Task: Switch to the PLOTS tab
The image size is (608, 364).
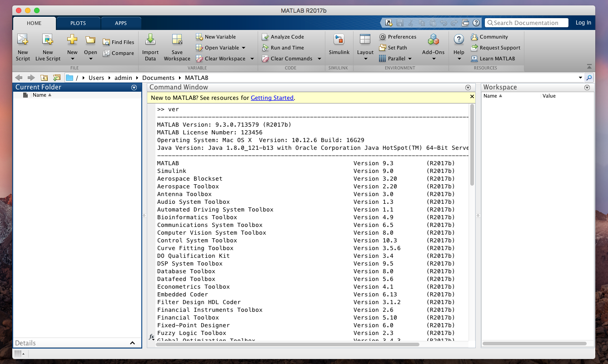Action: click(78, 23)
